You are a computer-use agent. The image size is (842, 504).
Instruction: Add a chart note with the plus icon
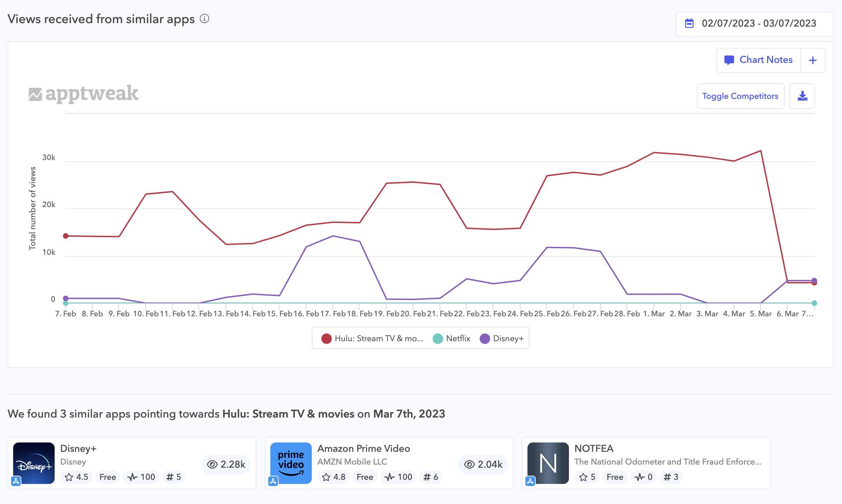[x=813, y=60]
